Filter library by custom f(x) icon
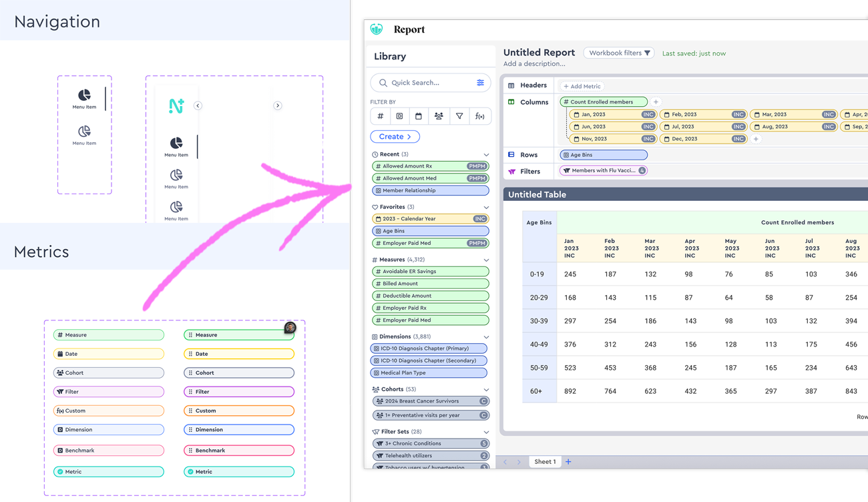The width and height of the screenshot is (868, 502). [480, 116]
